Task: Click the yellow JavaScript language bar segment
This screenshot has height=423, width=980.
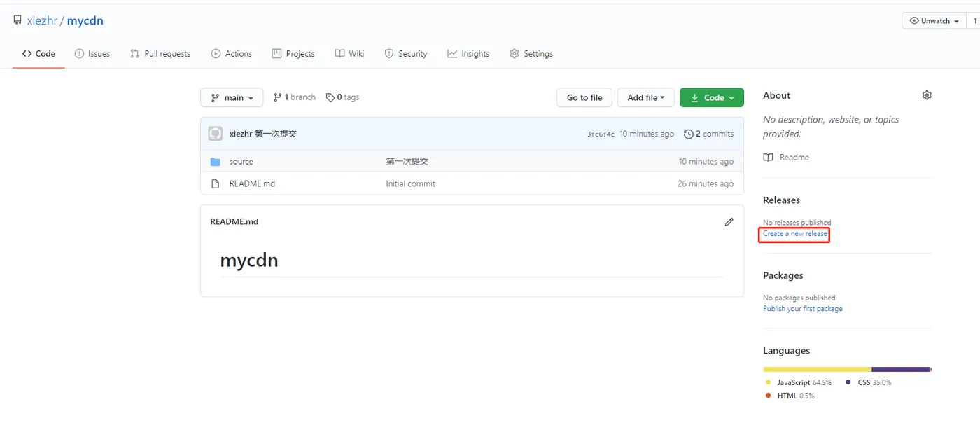Action: click(x=817, y=369)
